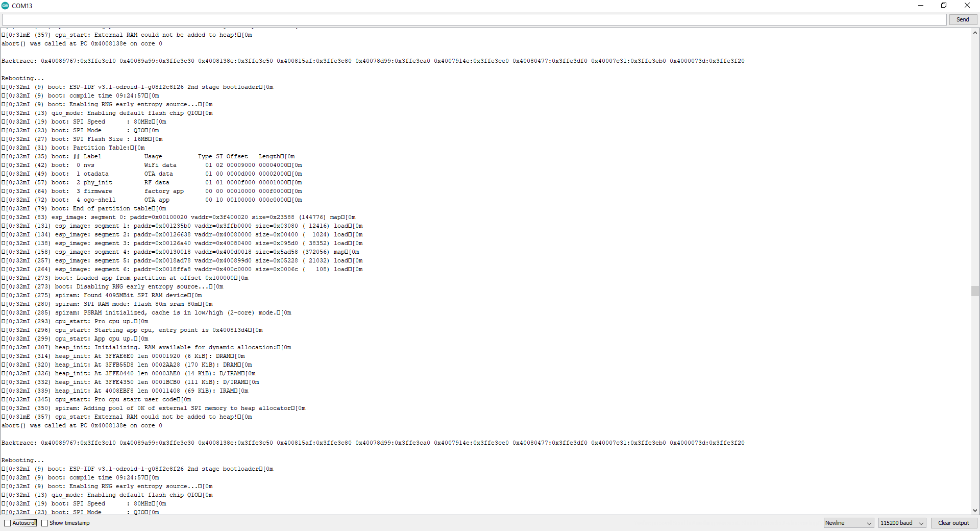Click 'spiram: SPI RAM mode: flash 80m' line

107,304
